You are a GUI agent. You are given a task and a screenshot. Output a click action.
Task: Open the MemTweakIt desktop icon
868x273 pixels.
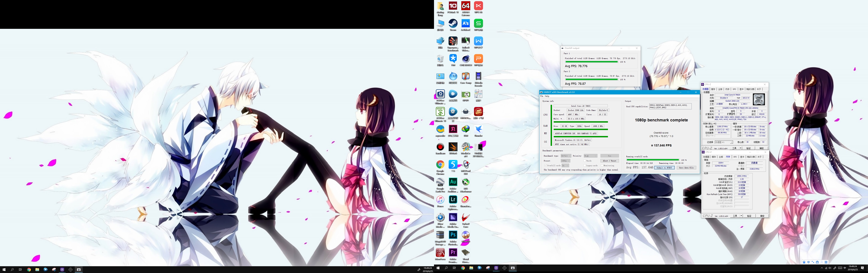440,255
